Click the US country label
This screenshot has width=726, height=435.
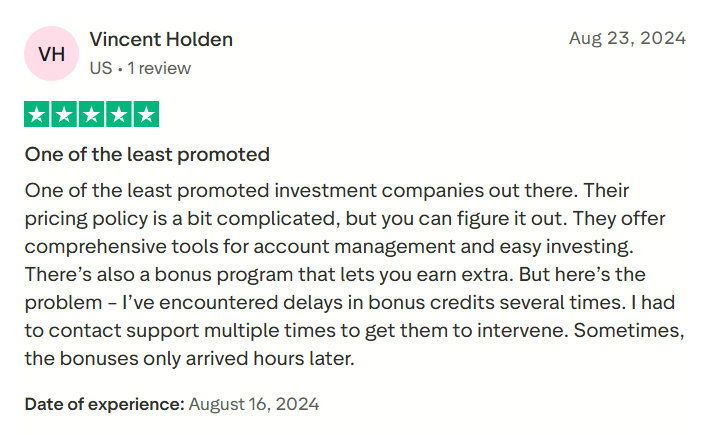point(100,68)
